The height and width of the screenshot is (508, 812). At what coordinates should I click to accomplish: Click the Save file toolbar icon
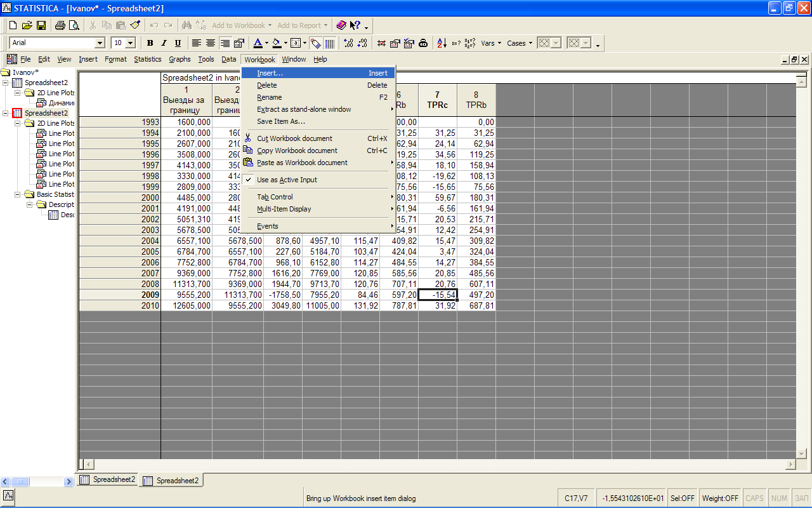(x=41, y=25)
